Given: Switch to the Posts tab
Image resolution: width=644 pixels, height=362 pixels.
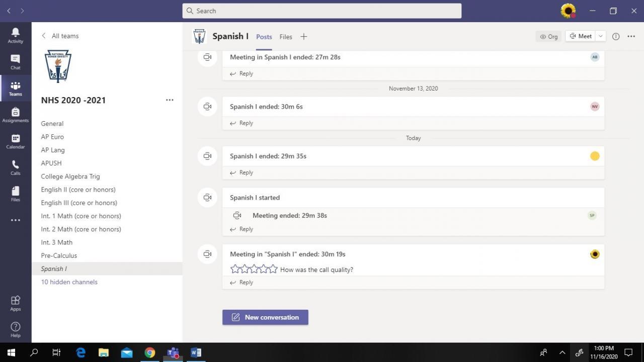Looking at the screenshot, I should (264, 37).
